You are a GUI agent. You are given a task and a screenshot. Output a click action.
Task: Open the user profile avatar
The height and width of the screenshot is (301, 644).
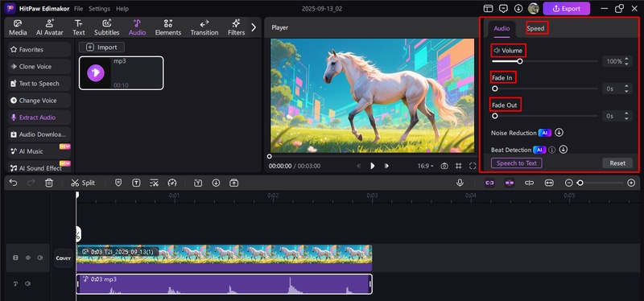tap(534, 8)
